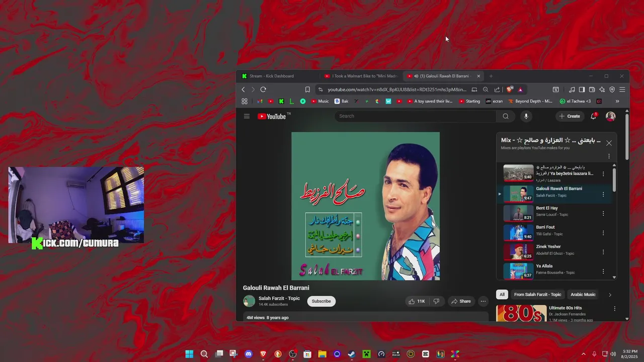
Task: Like the video with thumbs up
Action: [x=417, y=301]
